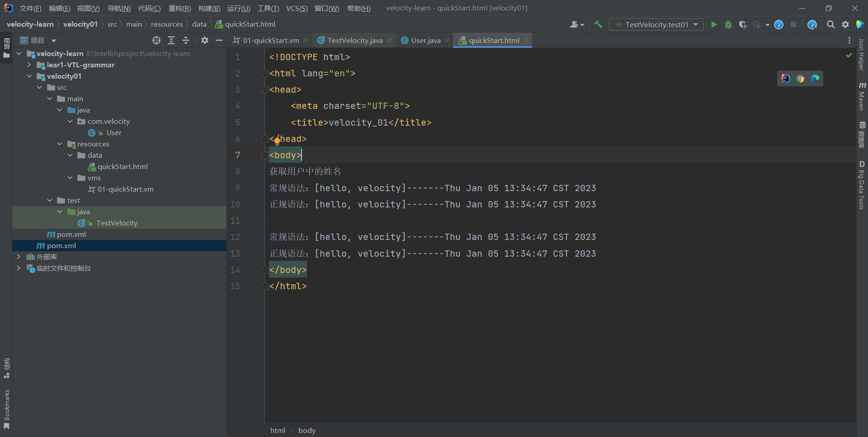The height and width of the screenshot is (437, 868).
Task: Open the VCS(S) menu
Action: 297,8
